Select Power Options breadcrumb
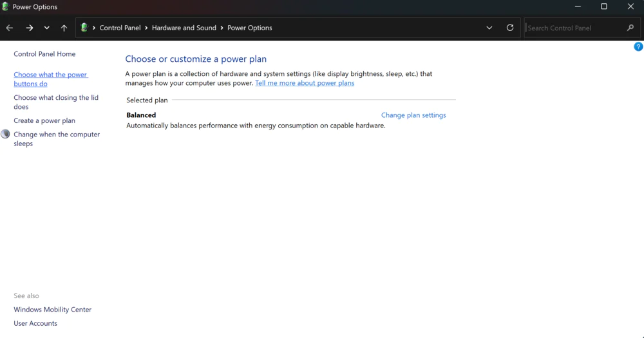Screen dimensions: 644x338 250,28
